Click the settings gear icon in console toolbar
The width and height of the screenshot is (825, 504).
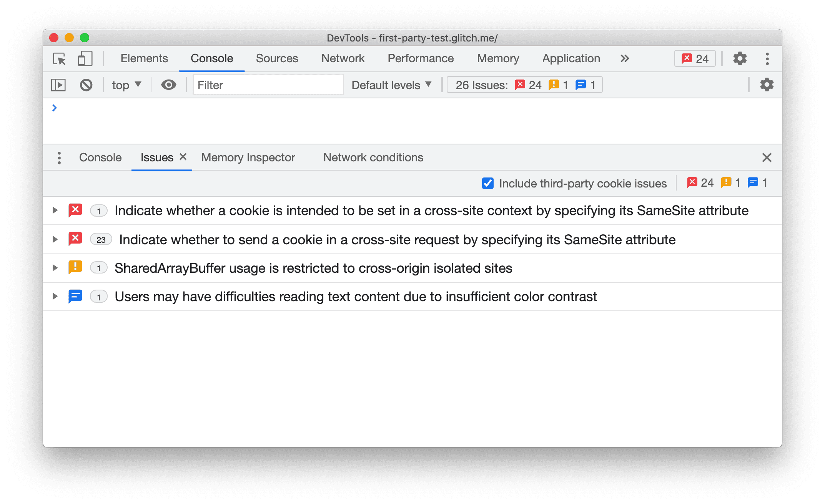pyautogui.click(x=766, y=85)
